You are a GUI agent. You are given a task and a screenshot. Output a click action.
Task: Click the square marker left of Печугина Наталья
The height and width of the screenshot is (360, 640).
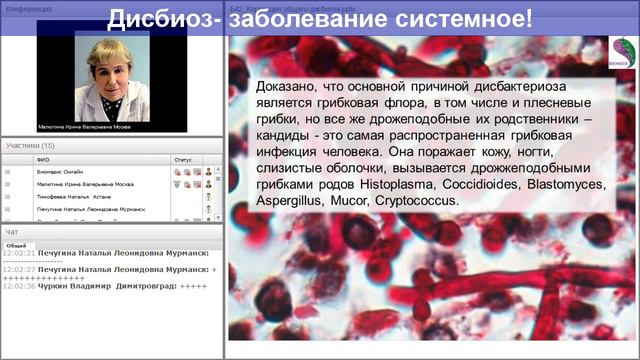[x=7, y=209]
